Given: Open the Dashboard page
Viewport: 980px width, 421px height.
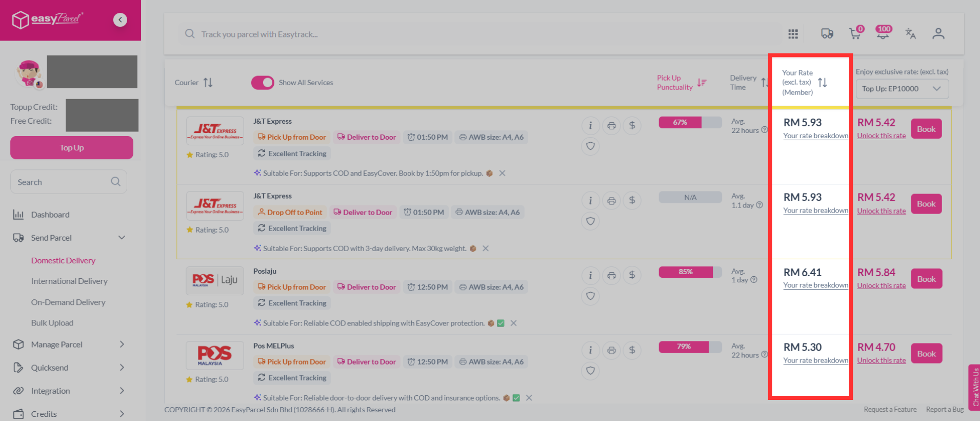Looking at the screenshot, I should [x=50, y=215].
